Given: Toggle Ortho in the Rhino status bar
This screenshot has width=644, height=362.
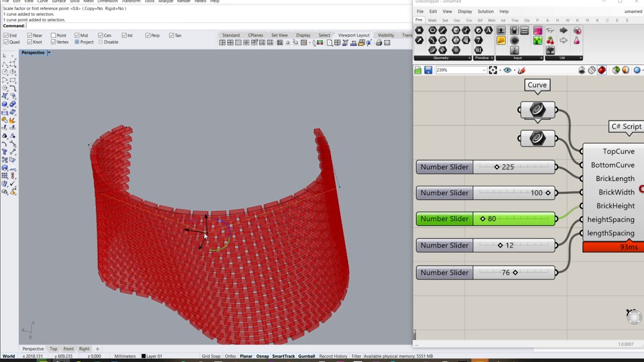Looking at the screenshot, I should tap(230, 356).
